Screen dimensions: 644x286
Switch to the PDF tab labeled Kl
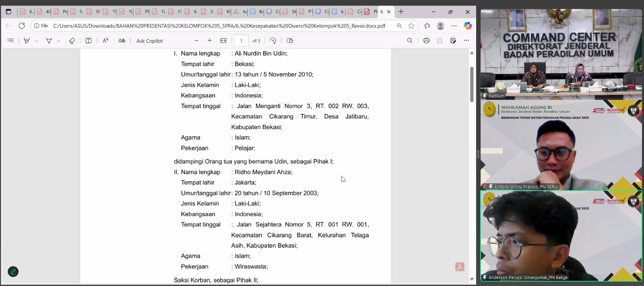pyautogui.click(x=224, y=12)
